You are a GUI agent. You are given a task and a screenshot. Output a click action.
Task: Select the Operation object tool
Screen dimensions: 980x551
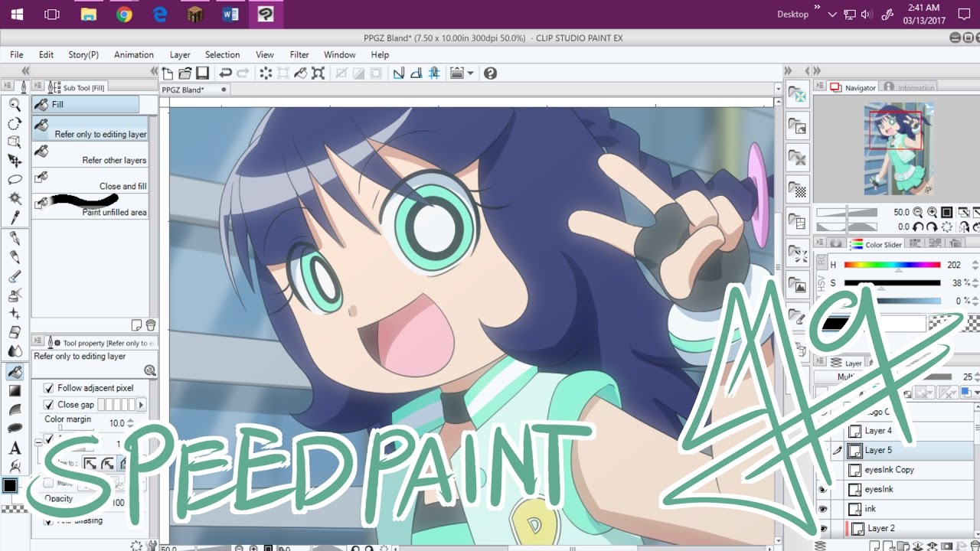15,142
